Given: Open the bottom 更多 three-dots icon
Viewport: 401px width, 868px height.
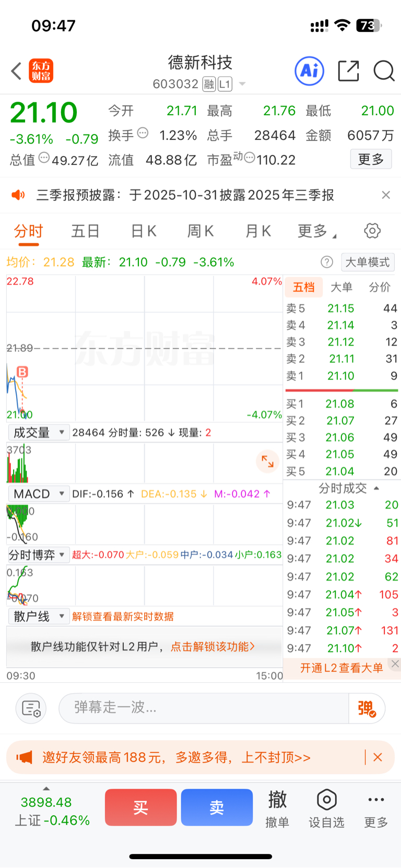Looking at the screenshot, I should pyautogui.click(x=376, y=808).
